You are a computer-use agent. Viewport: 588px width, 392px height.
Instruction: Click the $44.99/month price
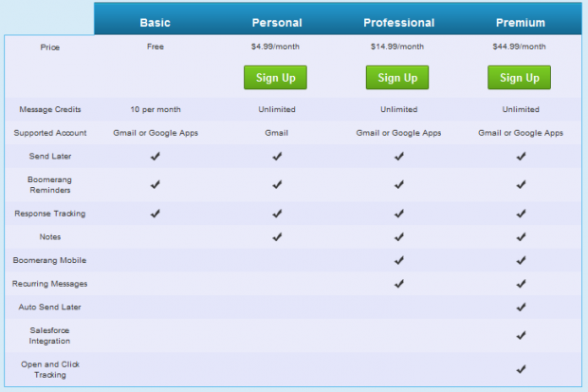click(519, 47)
